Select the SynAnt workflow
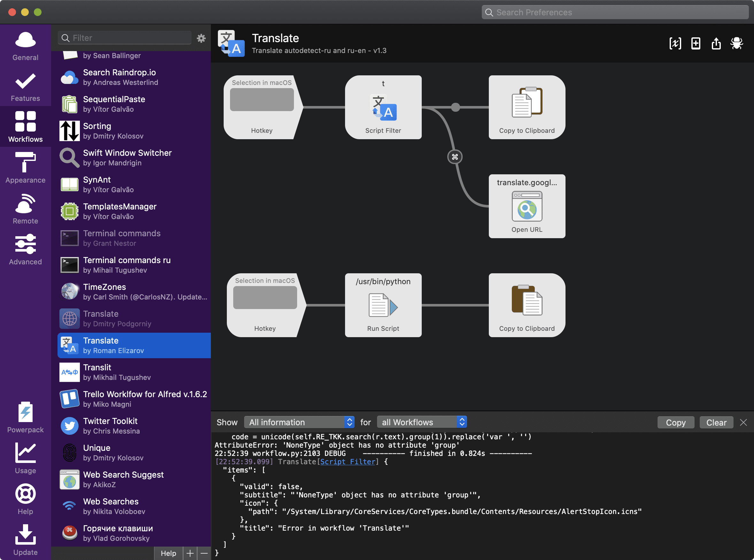This screenshot has width=754, height=560. pyautogui.click(x=134, y=185)
